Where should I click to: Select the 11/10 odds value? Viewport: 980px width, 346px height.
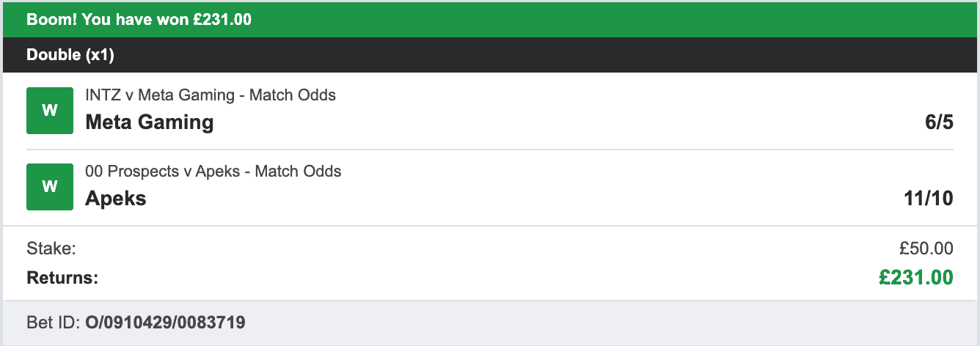(x=929, y=198)
